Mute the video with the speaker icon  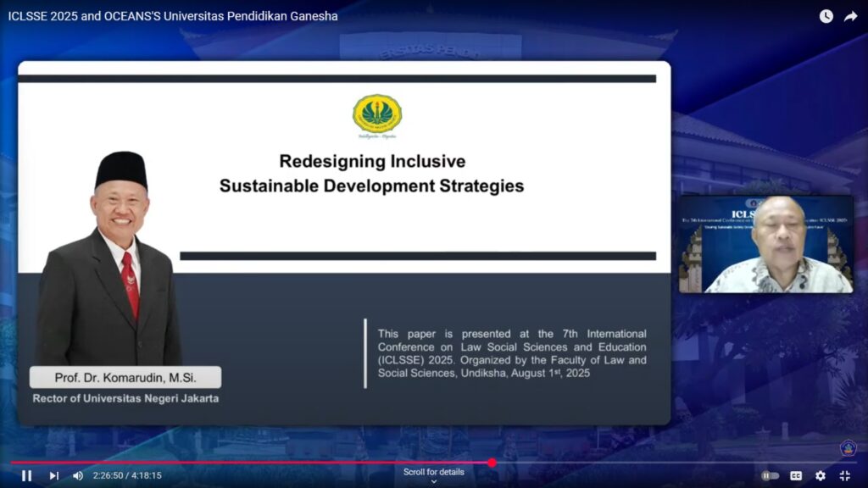pos(78,476)
